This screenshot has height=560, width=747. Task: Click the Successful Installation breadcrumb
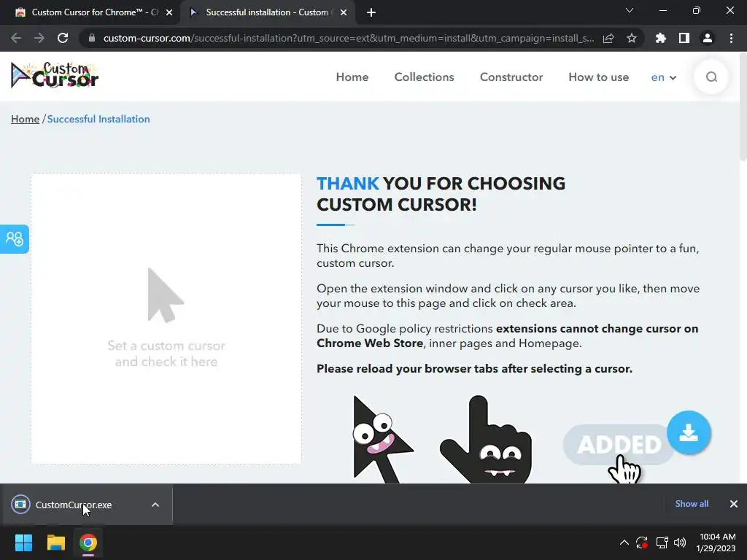tap(98, 119)
